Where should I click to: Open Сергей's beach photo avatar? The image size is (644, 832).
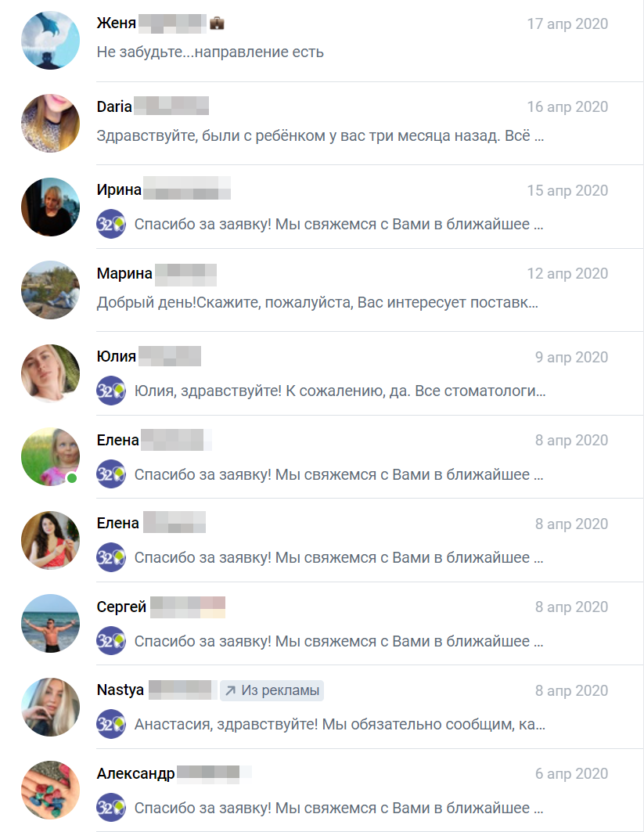point(50,624)
